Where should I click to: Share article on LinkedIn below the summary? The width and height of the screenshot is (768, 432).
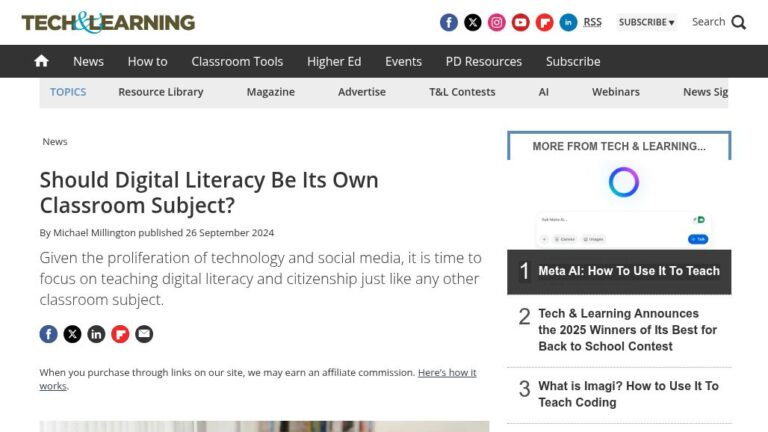(x=96, y=334)
